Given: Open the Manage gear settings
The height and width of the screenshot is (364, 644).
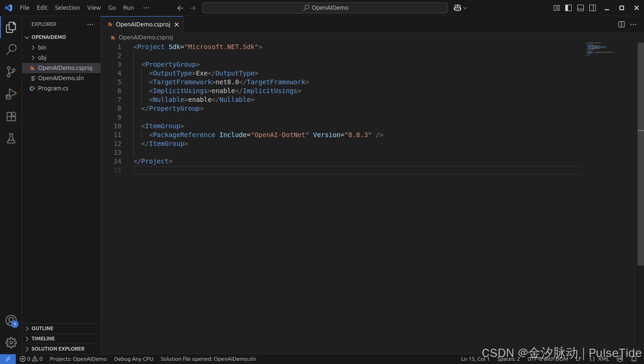Looking at the screenshot, I should [11, 343].
